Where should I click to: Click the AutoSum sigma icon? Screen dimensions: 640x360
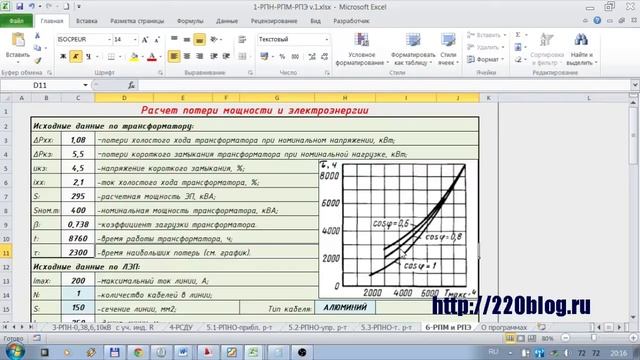518,35
